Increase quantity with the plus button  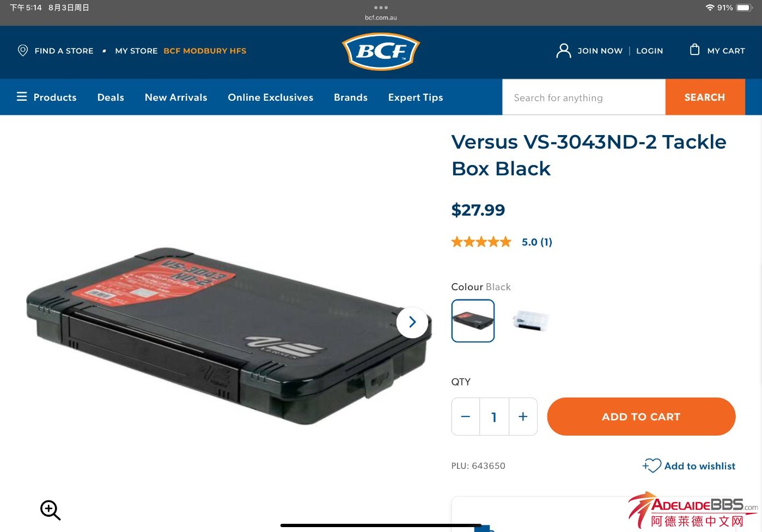pyautogui.click(x=523, y=417)
